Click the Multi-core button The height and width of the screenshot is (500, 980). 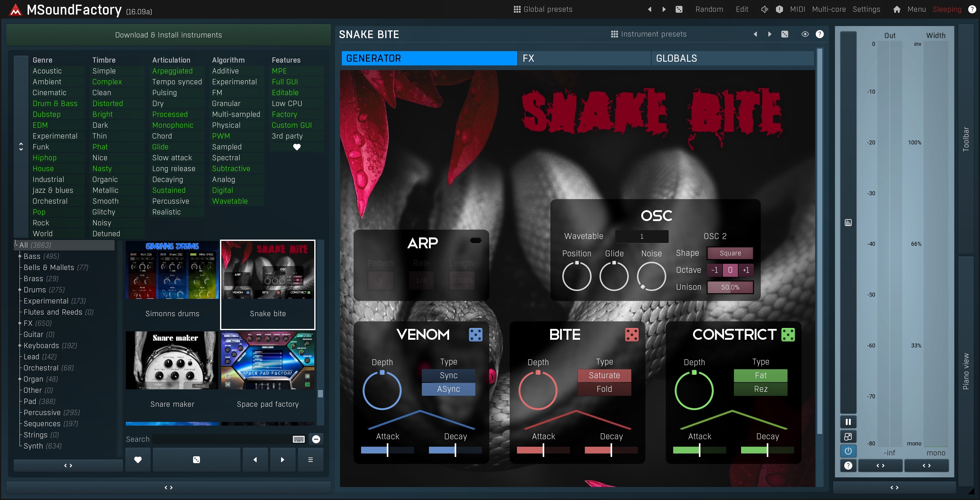(829, 9)
